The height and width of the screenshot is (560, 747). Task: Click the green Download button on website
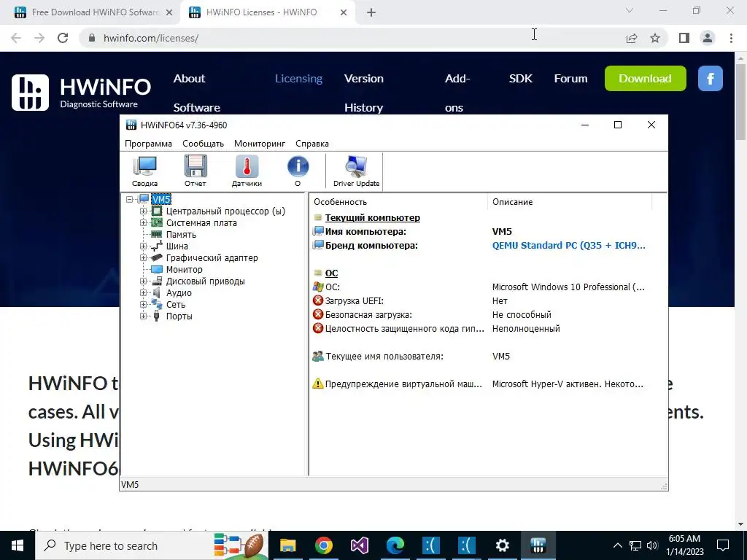click(645, 79)
